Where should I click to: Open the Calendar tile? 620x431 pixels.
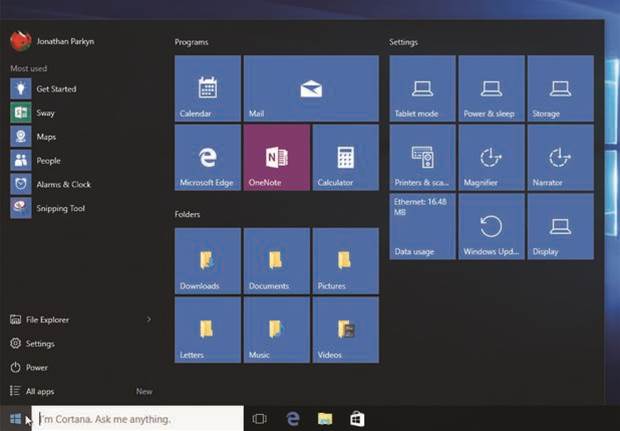click(208, 88)
